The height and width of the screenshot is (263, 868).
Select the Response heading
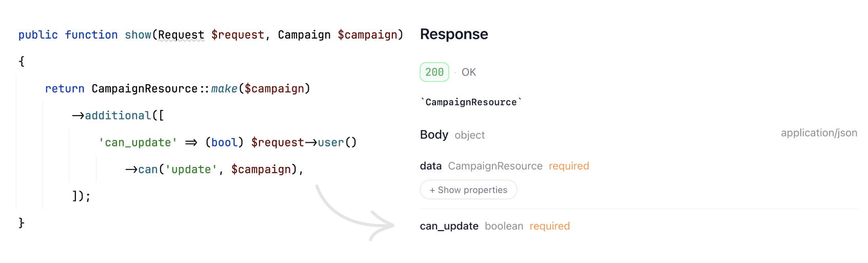pyautogui.click(x=454, y=34)
